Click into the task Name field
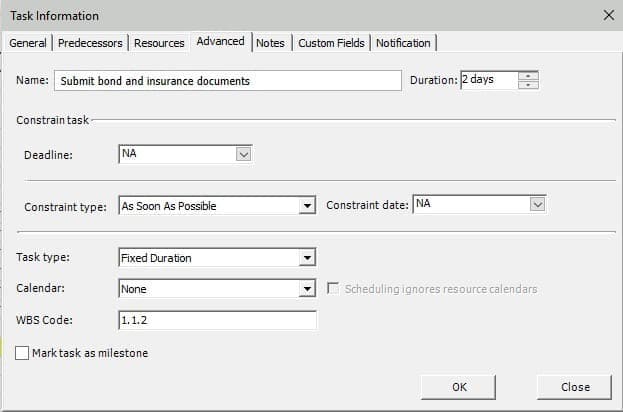Image resolution: width=623 pixels, height=412 pixels. (228, 81)
